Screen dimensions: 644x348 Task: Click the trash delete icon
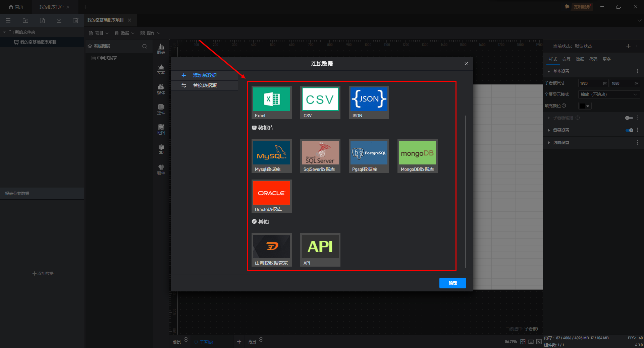tap(76, 20)
